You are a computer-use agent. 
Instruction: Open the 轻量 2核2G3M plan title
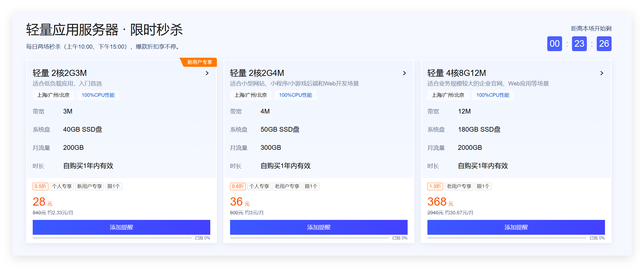60,73
